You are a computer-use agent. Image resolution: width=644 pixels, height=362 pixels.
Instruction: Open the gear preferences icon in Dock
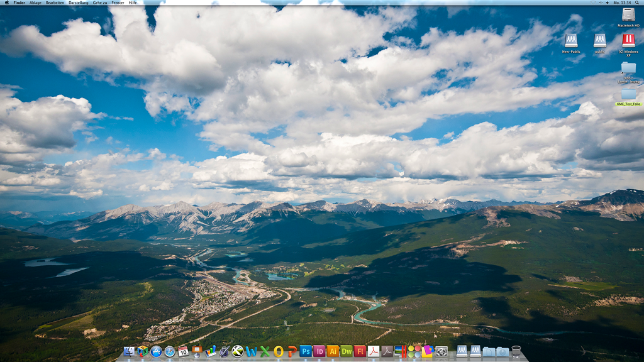pyautogui.click(x=441, y=351)
